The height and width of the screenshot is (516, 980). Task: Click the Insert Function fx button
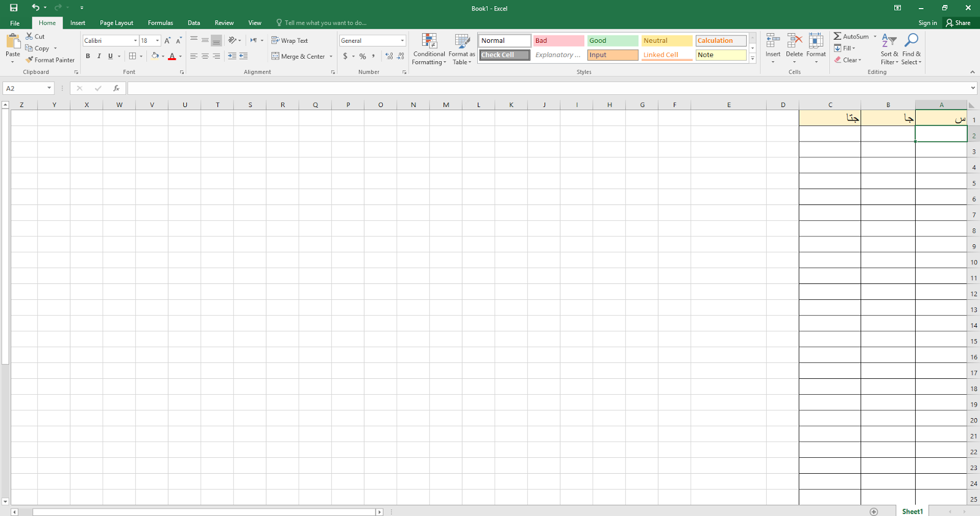coord(116,88)
